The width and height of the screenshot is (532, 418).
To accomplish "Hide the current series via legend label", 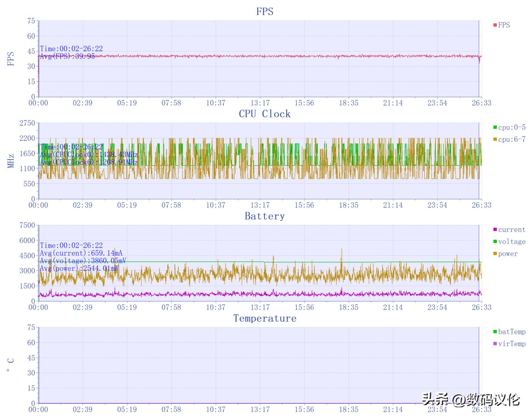I will [512, 230].
